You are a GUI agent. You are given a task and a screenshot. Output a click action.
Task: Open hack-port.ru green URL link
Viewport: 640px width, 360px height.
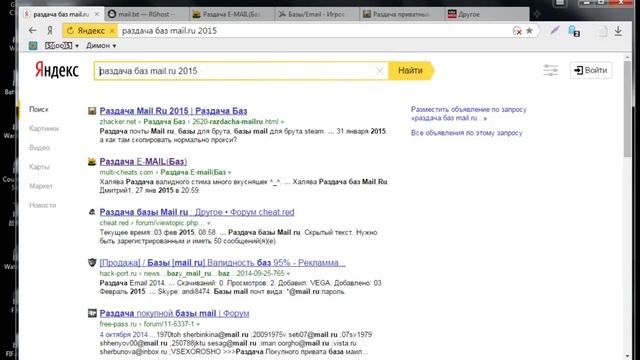coord(192,273)
